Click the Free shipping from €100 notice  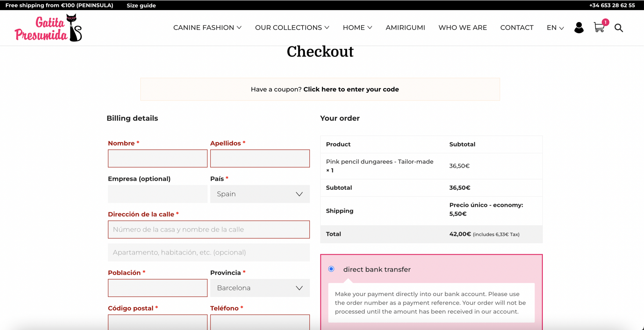pyautogui.click(x=59, y=5)
